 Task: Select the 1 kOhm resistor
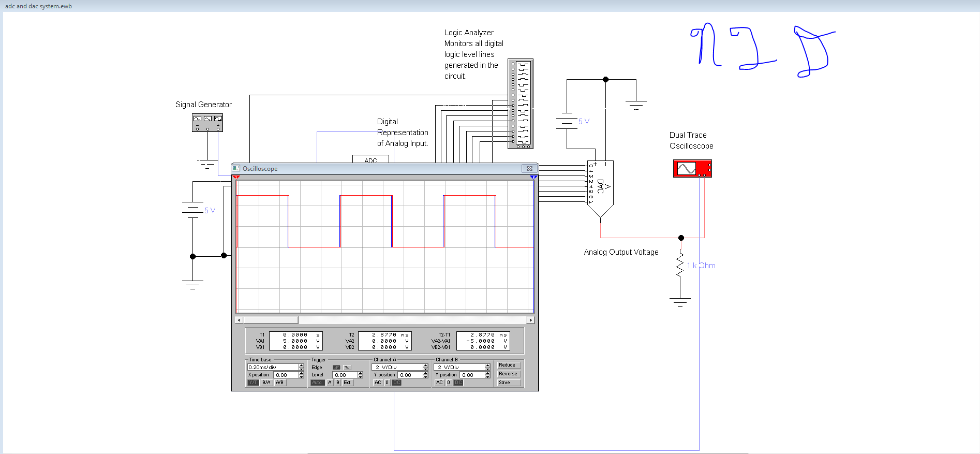click(x=680, y=265)
